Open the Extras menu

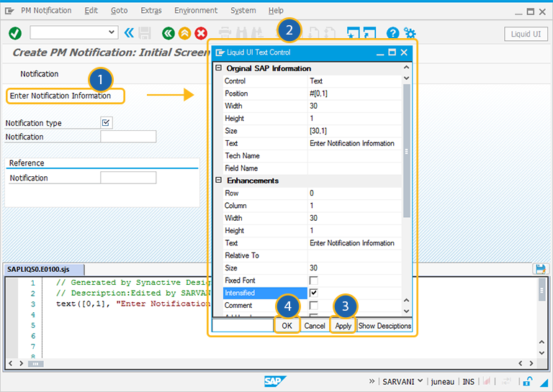(x=151, y=11)
